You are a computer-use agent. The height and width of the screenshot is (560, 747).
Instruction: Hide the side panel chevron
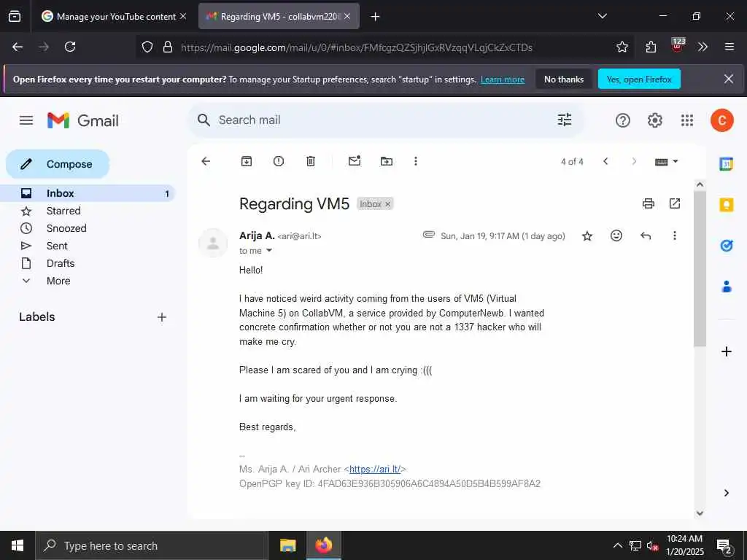point(726,493)
